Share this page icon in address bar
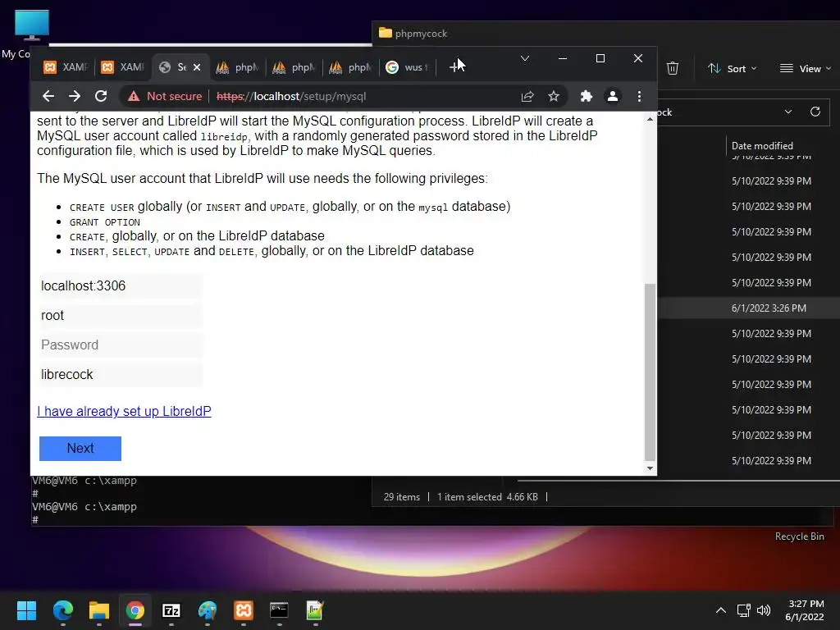840x630 pixels. pos(527,97)
